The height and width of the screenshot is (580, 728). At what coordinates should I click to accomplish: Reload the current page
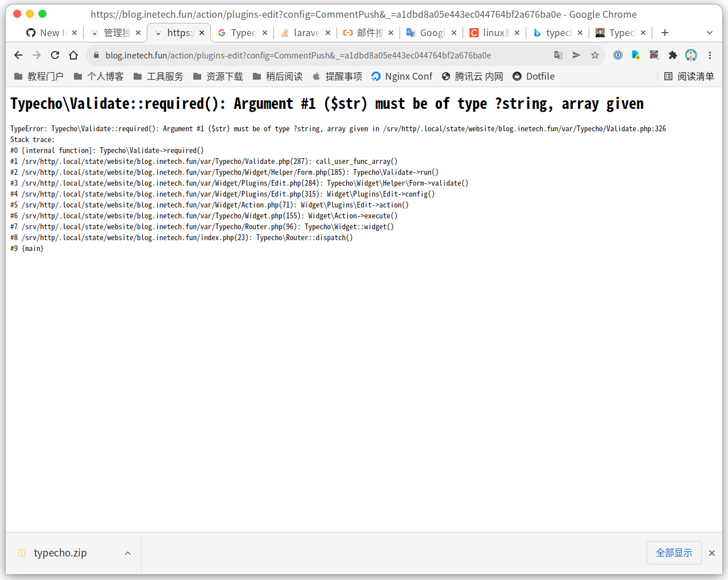(55, 55)
